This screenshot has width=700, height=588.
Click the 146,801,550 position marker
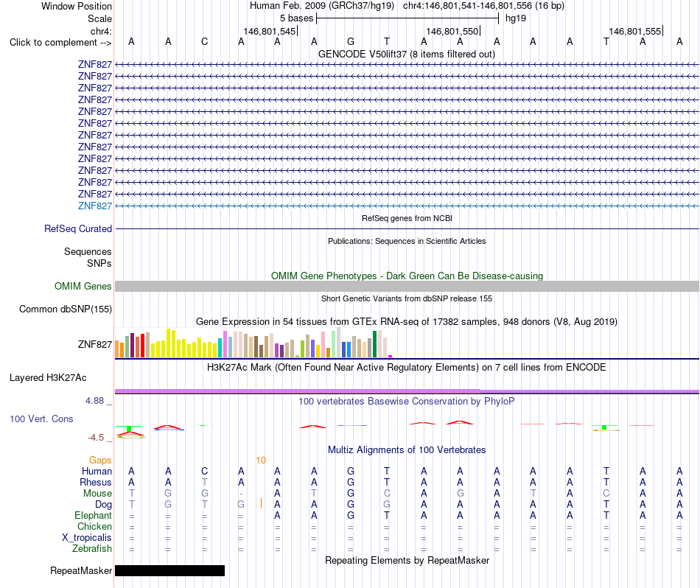[x=452, y=31]
